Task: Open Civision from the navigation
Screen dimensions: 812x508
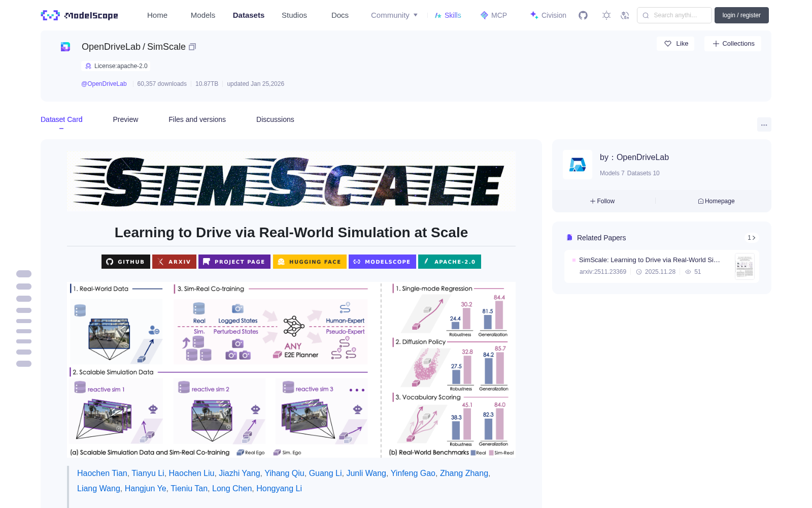Action: click(548, 15)
